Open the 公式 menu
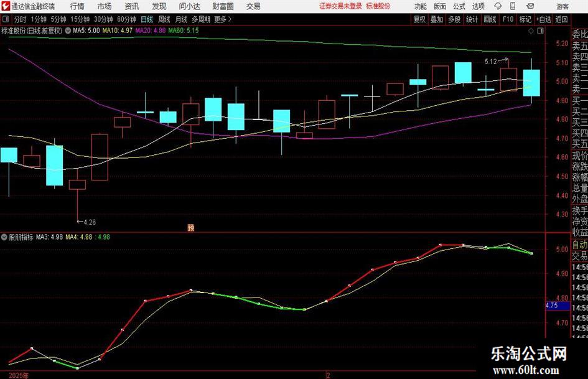 [x=459, y=6]
